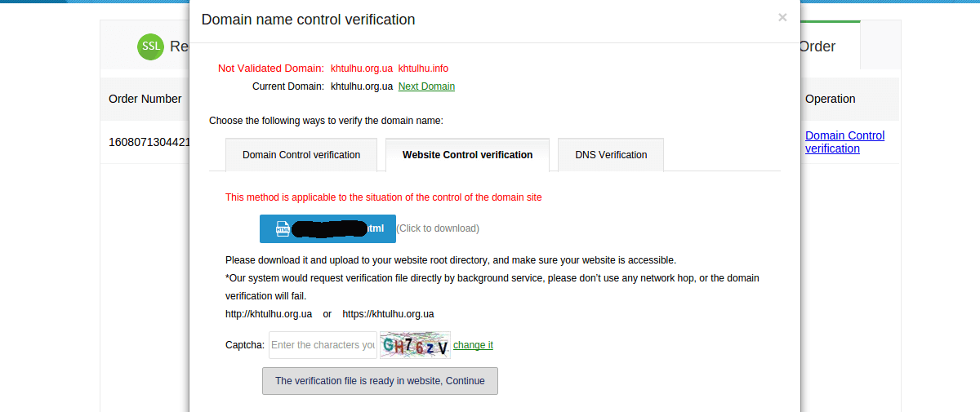The image size is (980, 412).
Task: Click 'The verification file is ready' Continue button
Action: click(380, 381)
